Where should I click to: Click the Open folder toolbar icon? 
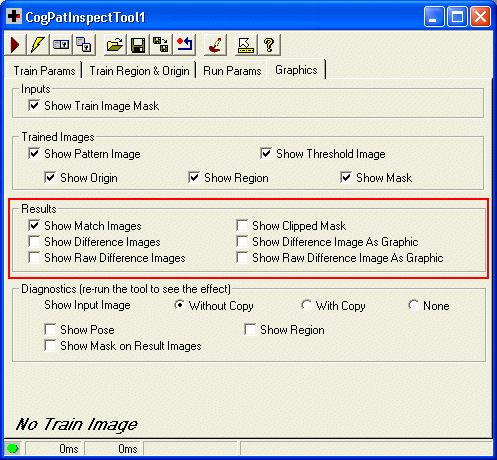[115, 45]
